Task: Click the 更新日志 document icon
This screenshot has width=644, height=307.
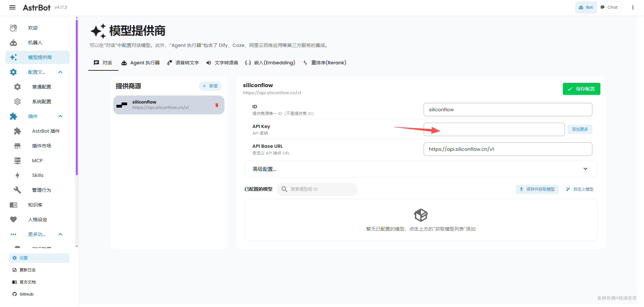Action: pyautogui.click(x=14, y=270)
